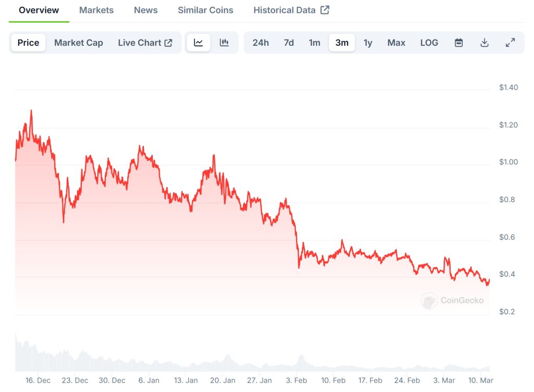Open the calendar date range picker

458,43
